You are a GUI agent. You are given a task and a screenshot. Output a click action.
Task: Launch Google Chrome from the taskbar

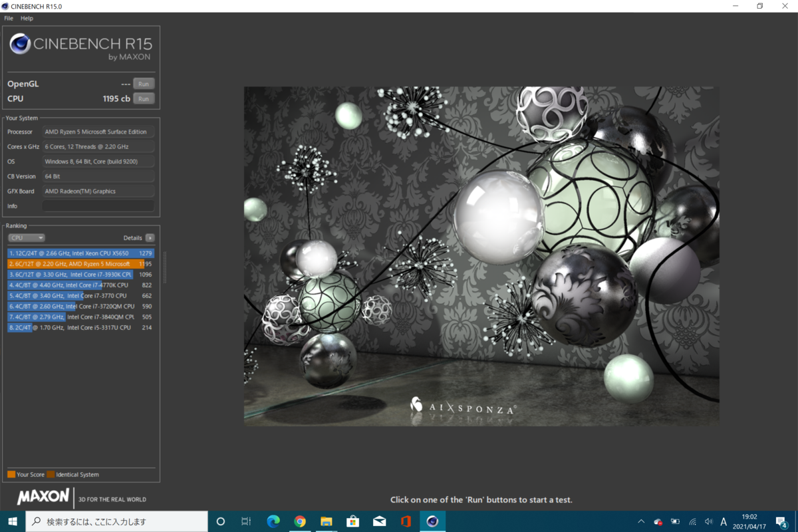coord(300,521)
